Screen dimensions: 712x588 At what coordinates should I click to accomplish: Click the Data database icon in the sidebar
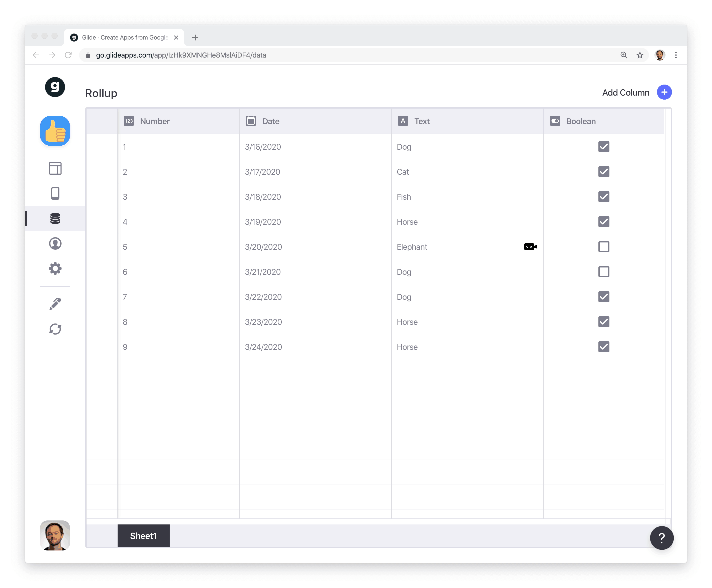[55, 218]
